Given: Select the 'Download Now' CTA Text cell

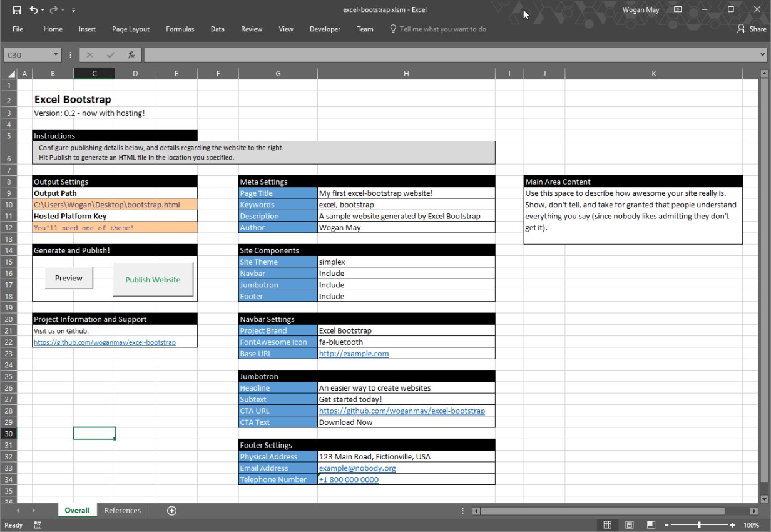Looking at the screenshot, I should tap(406, 422).
